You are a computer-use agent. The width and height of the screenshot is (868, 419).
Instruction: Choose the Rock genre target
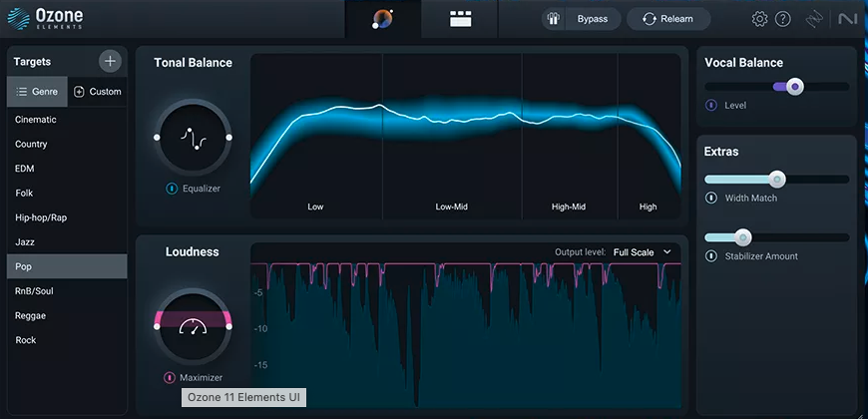(67, 340)
